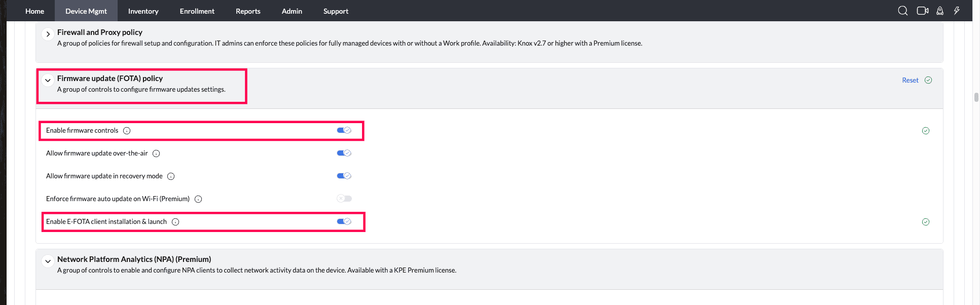Open search with the magnifier icon

pyautogui.click(x=902, y=11)
